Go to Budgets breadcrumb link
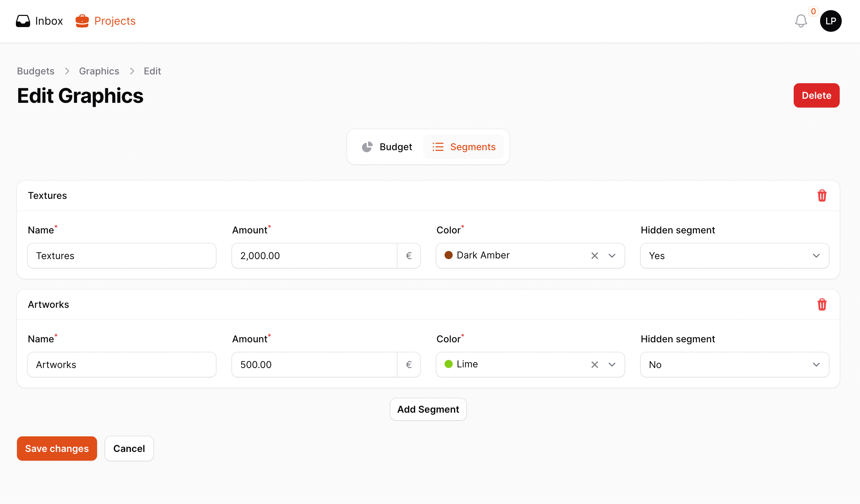Screen dimensions: 860x504 (36, 71)
